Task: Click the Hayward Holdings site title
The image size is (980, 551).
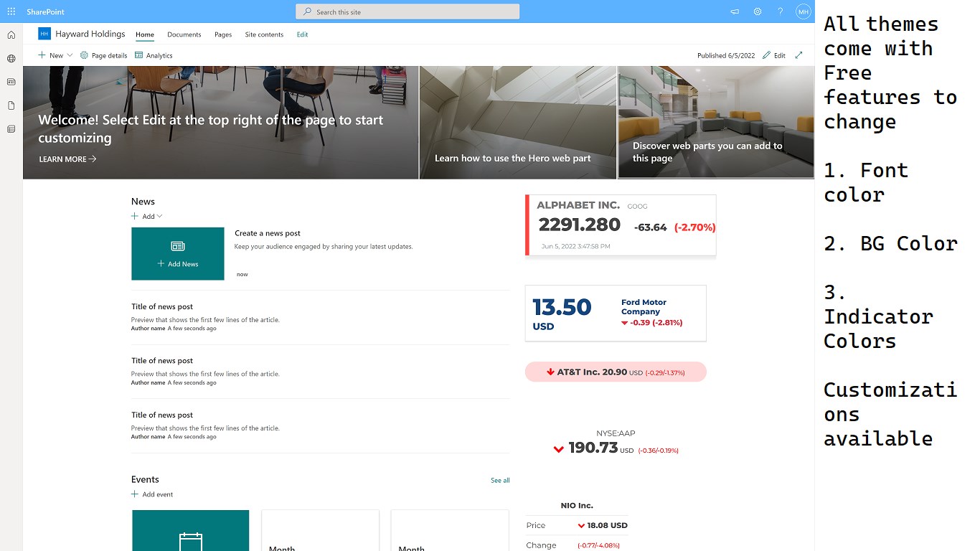Action: click(90, 34)
